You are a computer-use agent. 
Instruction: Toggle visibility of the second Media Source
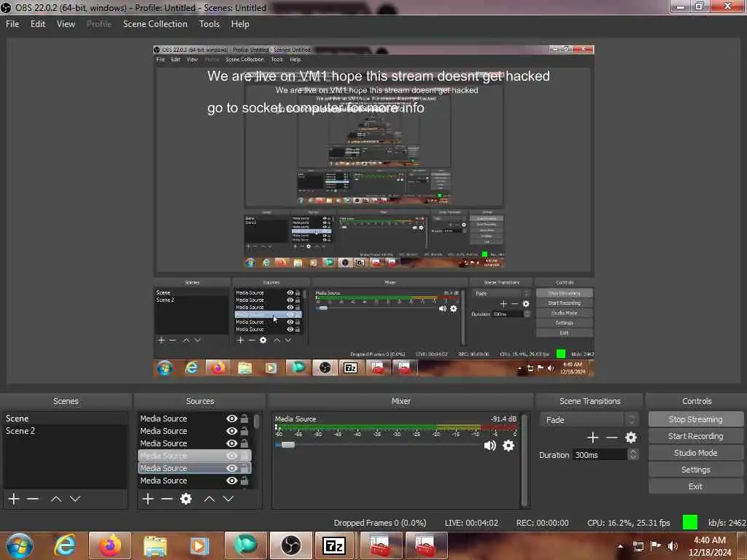[231, 431]
